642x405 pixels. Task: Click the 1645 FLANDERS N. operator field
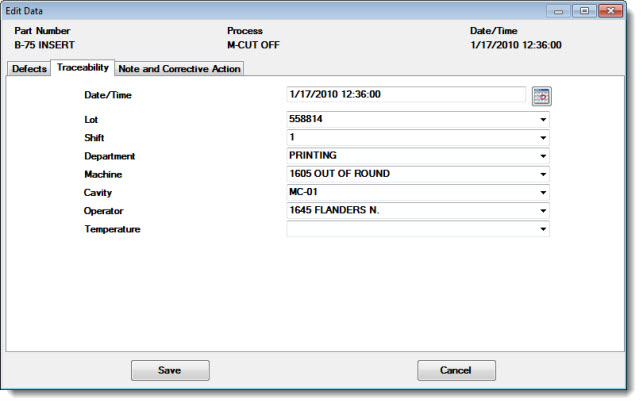click(410, 211)
